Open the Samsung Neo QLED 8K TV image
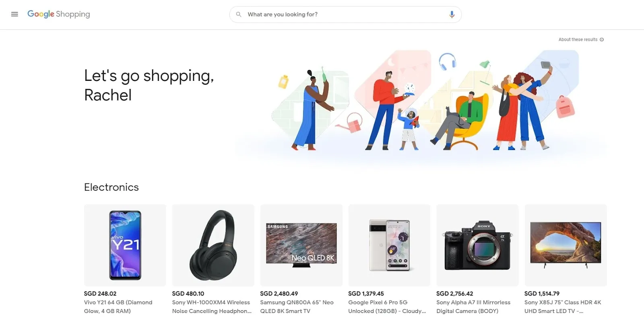The image size is (644, 317). tap(301, 245)
